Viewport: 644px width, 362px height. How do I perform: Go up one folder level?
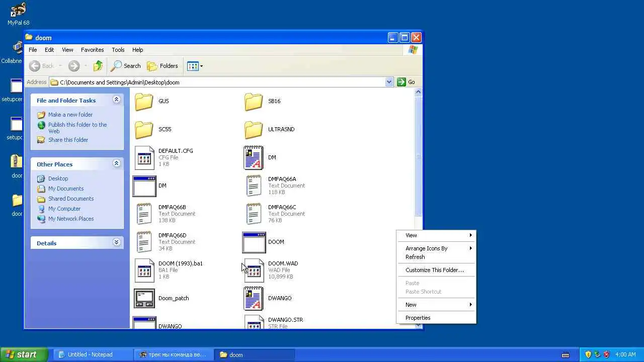[x=98, y=66]
